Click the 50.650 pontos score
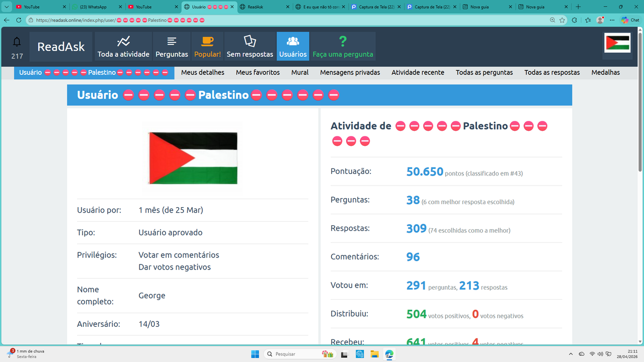The width and height of the screenshot is (644, 362). click(425, 171)
